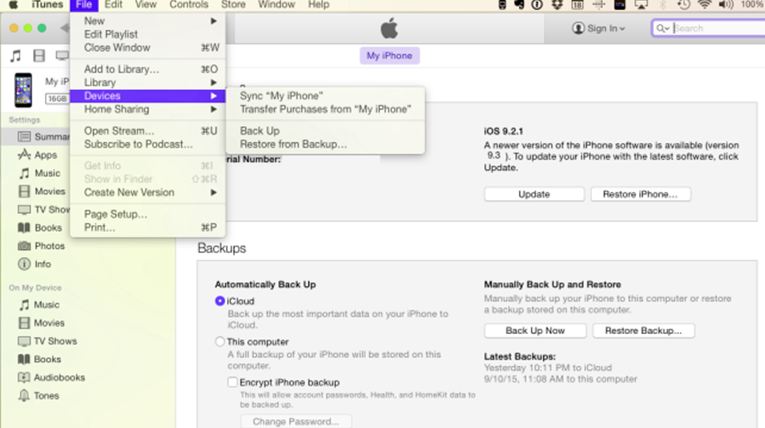Open the Music library icon in toolbar
Image resolution: width=765 pixels, height=428 pixels.
coord(16,56)
